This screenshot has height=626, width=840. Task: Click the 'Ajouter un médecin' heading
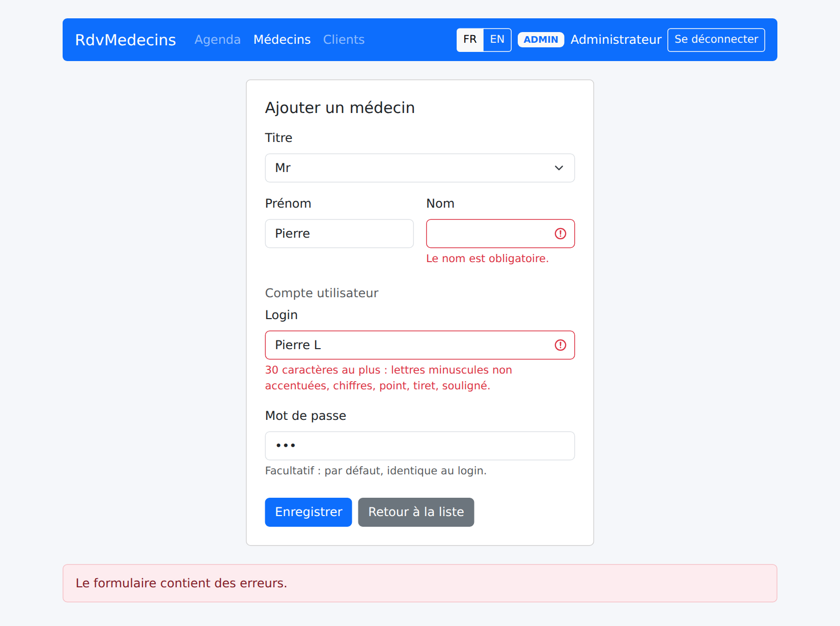[x=340, y=108]
